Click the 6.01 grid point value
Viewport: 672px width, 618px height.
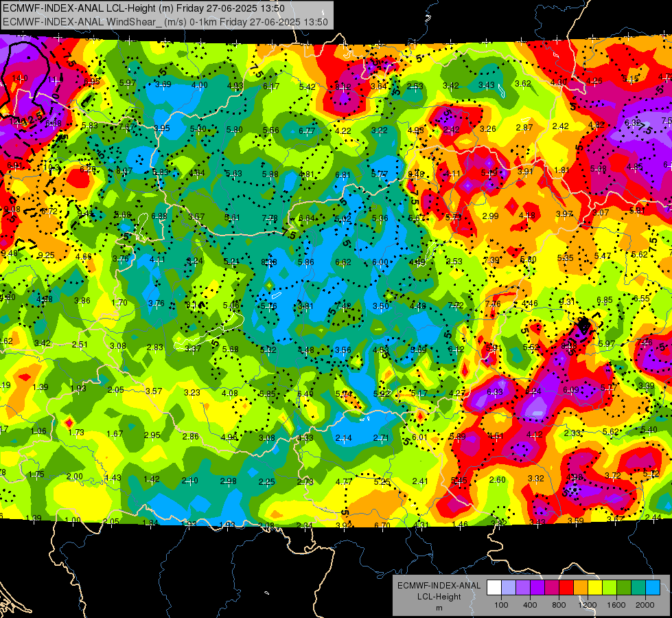419,437
